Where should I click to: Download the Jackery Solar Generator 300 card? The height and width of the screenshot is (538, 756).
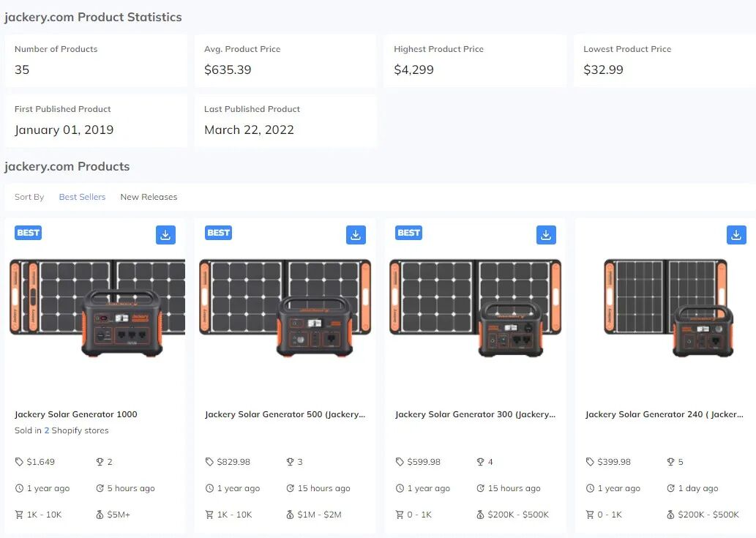[x=546, y=235]
